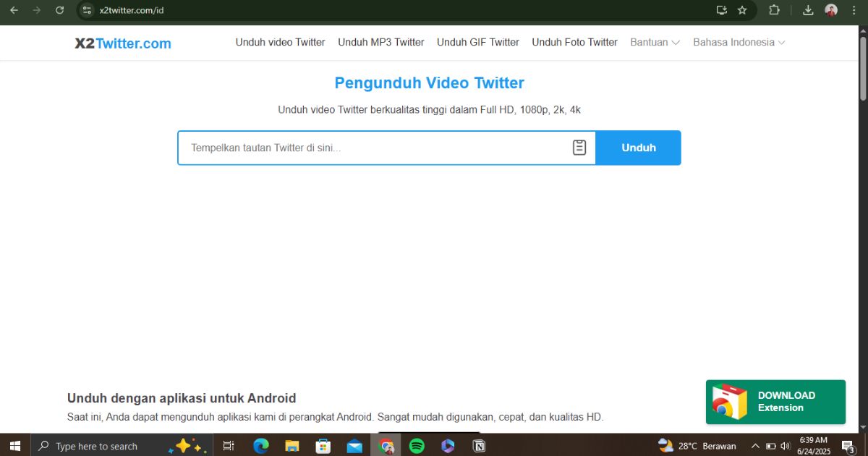Reload the page with the refresh icon
Viewport: 868px width, 456px height.
click(x=60, y=10)
